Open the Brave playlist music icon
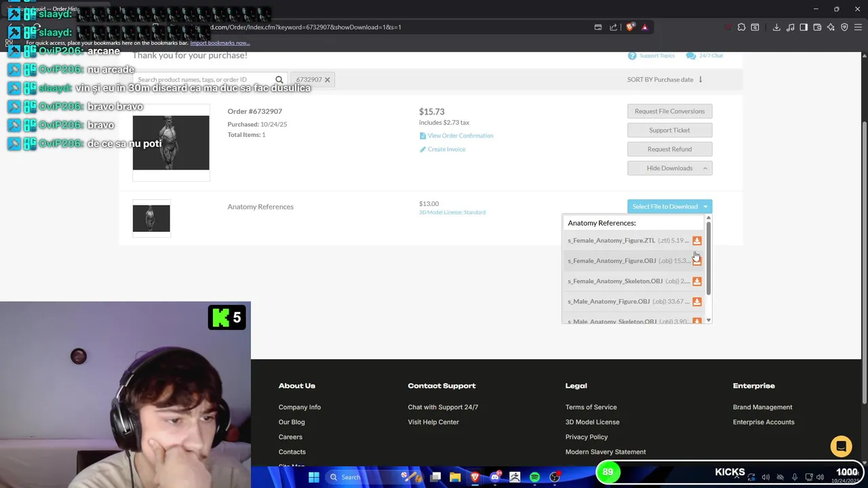Screen dimensions: 868x488 pos(791,27)
